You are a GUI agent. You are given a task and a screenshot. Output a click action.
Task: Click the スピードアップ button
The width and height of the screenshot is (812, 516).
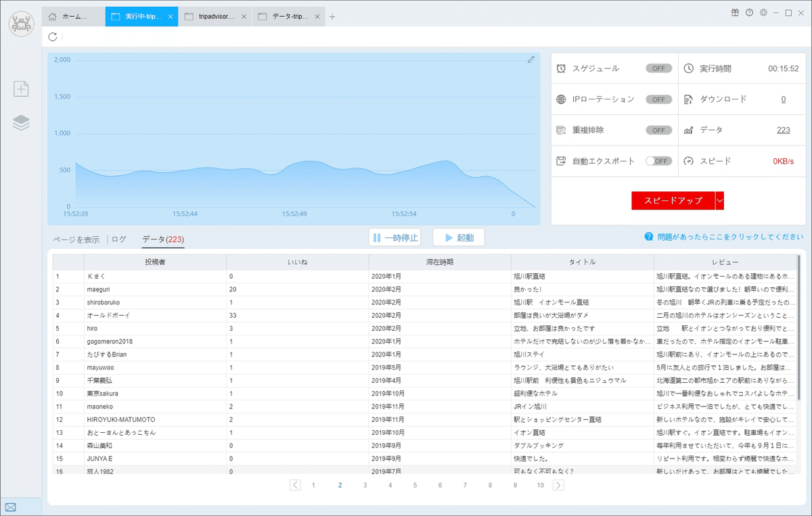click(x=673, y=200)
